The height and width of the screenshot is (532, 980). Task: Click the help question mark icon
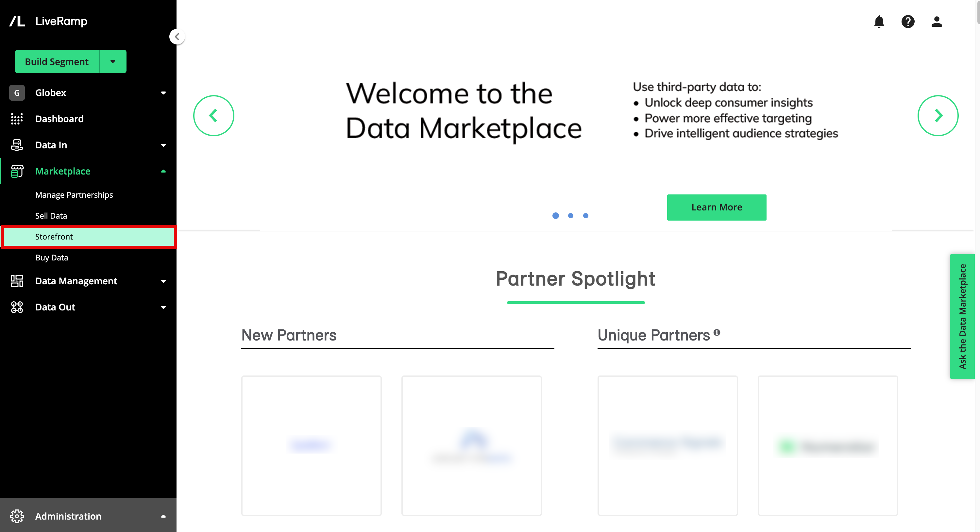[x=908, y=22]
